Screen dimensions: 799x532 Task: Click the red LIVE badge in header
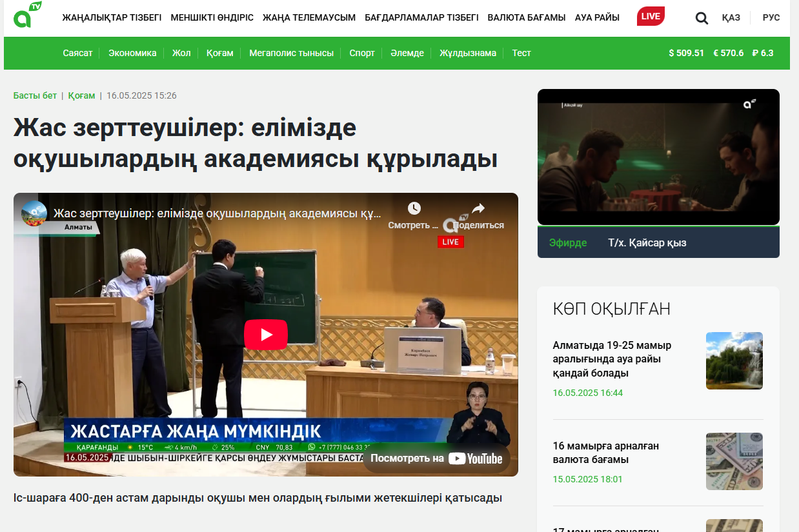point(650,16)
